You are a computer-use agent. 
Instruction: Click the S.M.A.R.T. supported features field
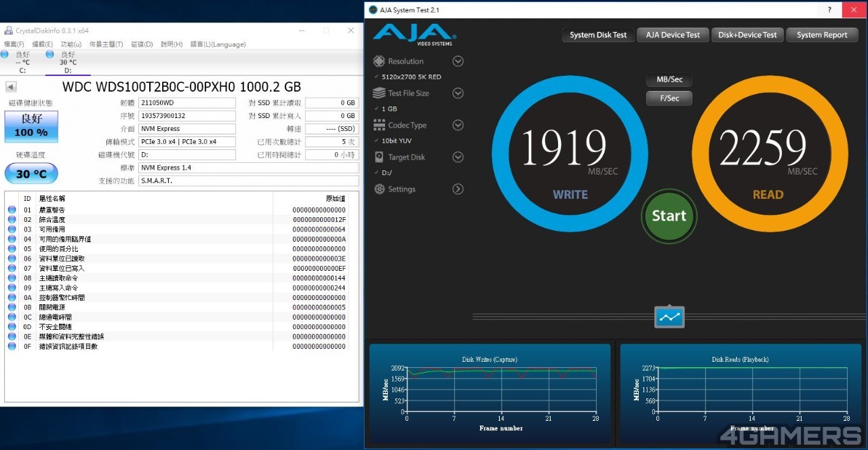coord(249,181)
